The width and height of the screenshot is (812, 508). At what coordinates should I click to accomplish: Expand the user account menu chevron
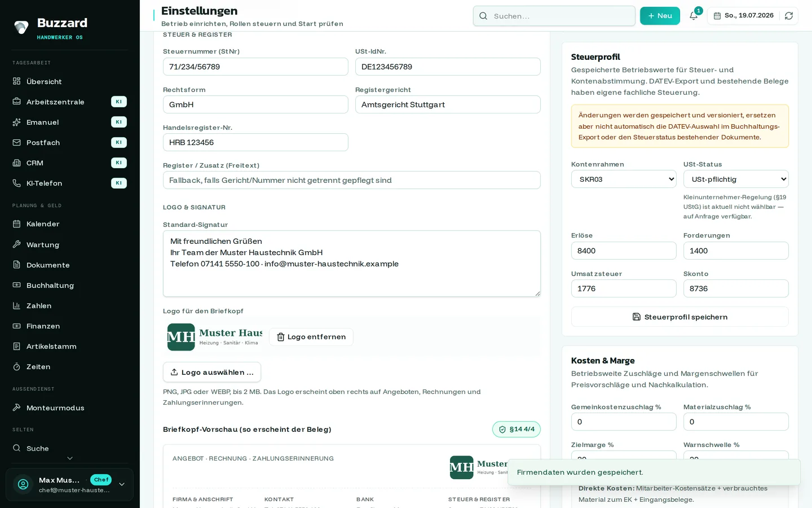(122, 484)
